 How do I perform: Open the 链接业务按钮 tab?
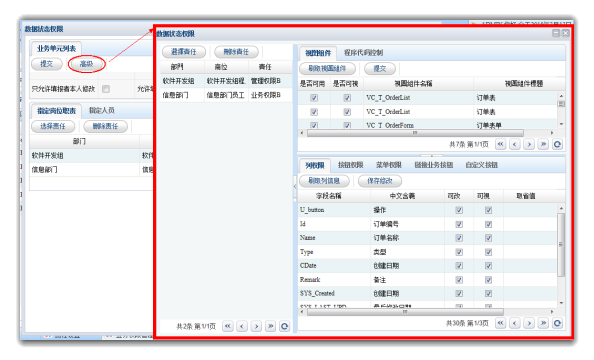point(434,165)
